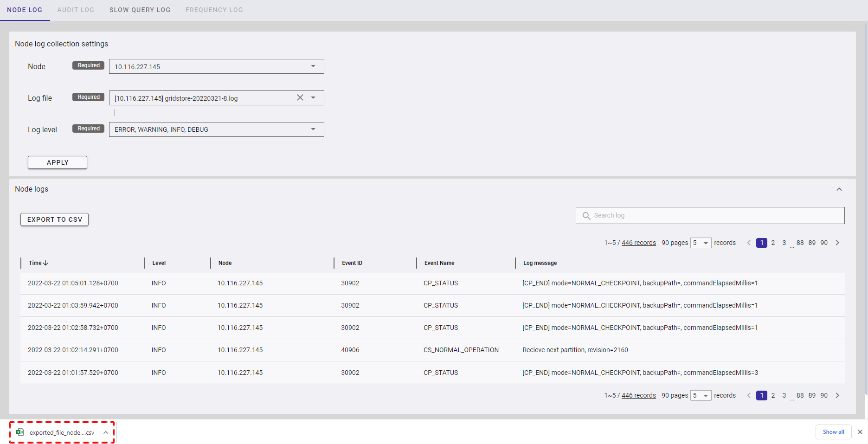The height and width of the screenshot is (444, 868).
Task: Switch to the Slow Query Log tab
Action: pos(140,10)
